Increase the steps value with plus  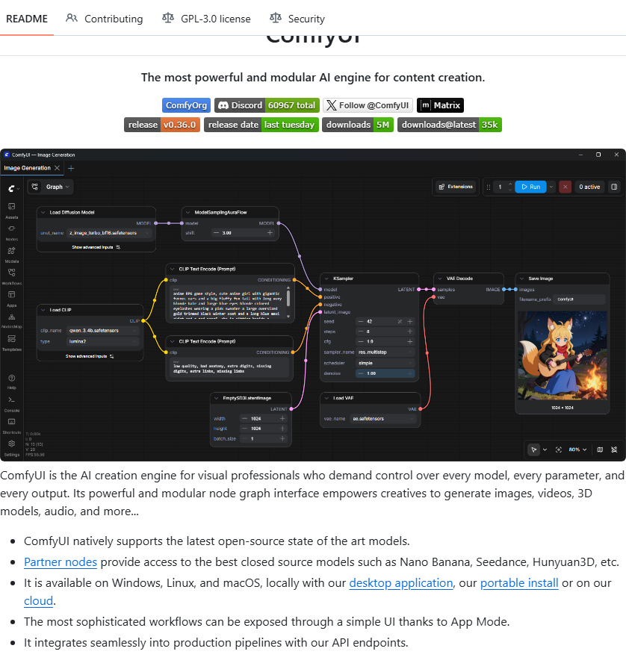point(410,332)
